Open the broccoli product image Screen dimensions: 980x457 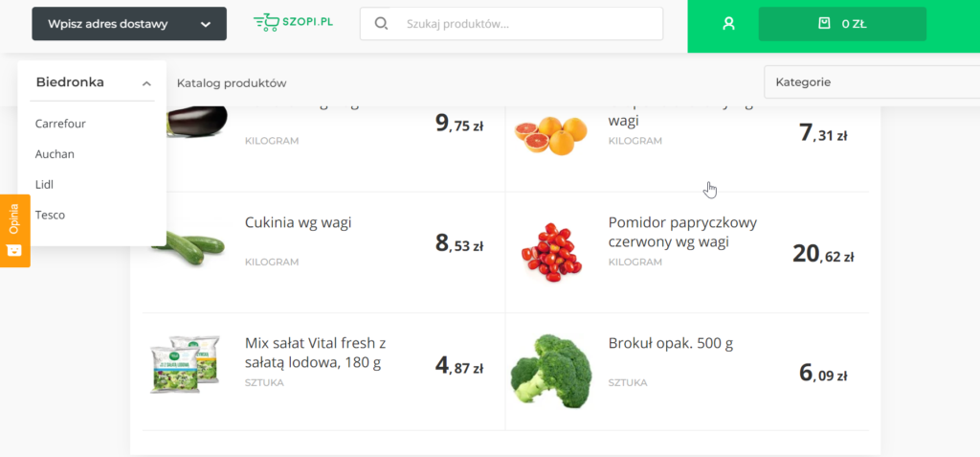coord(550,371)
